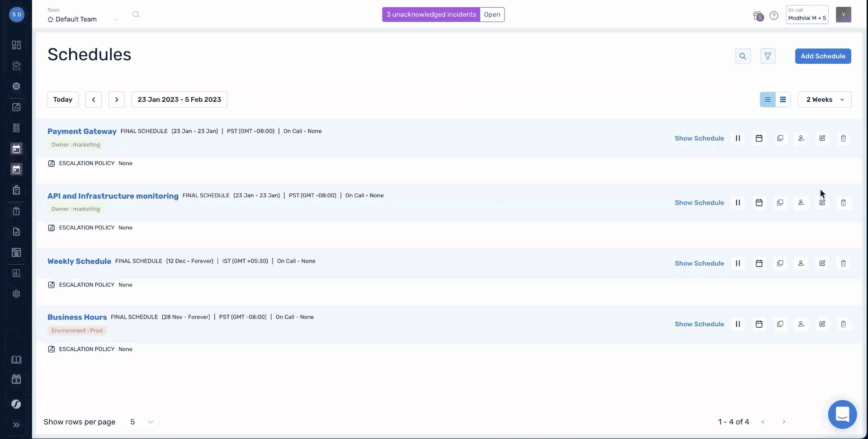Open settings gear in sidebar
The height and width of the screenshot is (439, 868).
point(16,294)
